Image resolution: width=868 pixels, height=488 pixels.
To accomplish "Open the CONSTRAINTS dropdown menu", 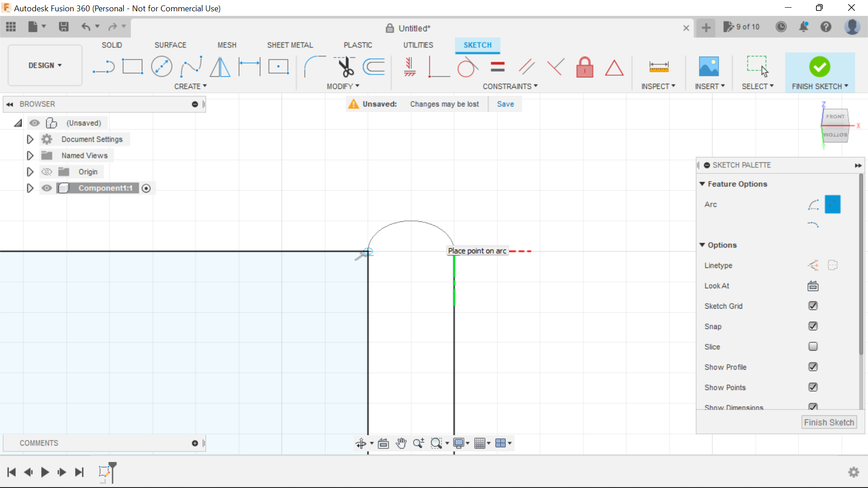I will 510,86.
